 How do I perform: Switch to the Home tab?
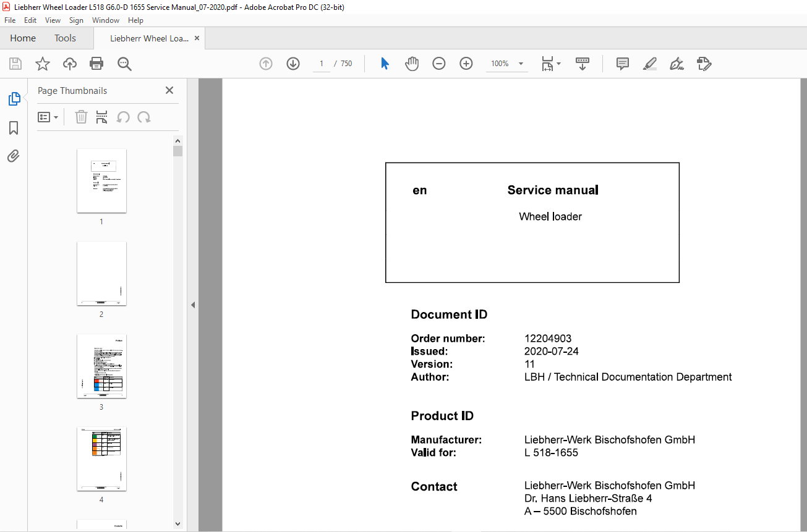coord(23,38)
